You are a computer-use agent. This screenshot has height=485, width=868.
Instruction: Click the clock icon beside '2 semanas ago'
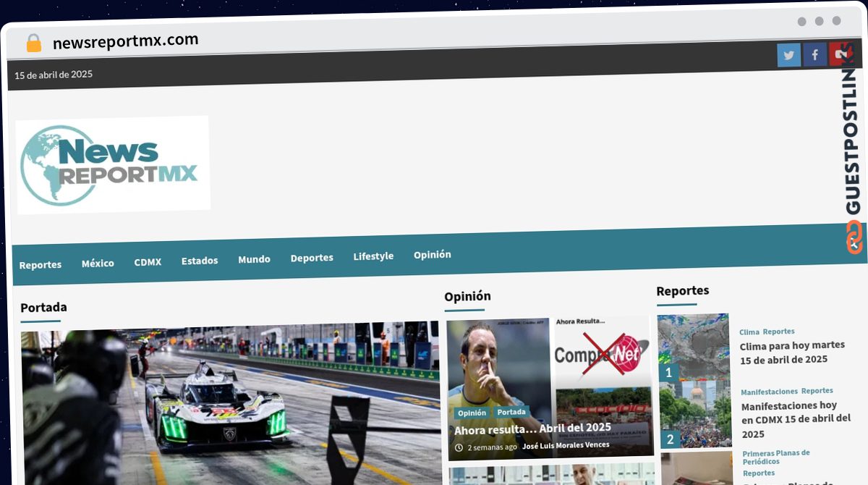point(459,448)
